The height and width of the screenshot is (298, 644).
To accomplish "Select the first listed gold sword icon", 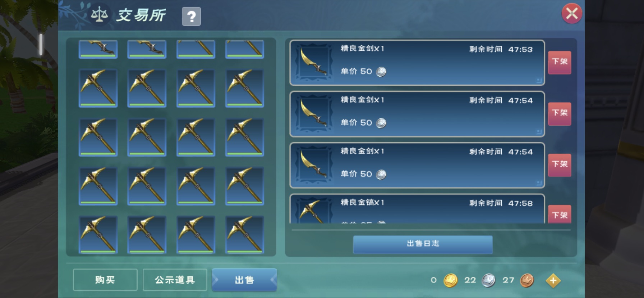I will (x=313, y=62).
